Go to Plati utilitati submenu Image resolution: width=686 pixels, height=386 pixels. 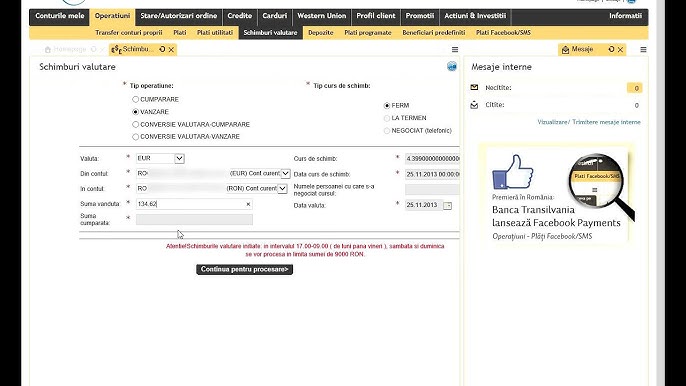(215, 33)
